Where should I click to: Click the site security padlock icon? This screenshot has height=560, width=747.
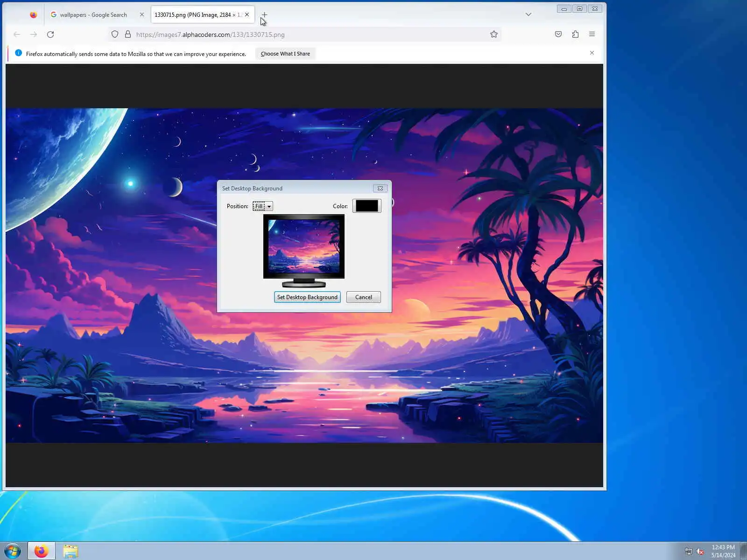coord(128,35)
